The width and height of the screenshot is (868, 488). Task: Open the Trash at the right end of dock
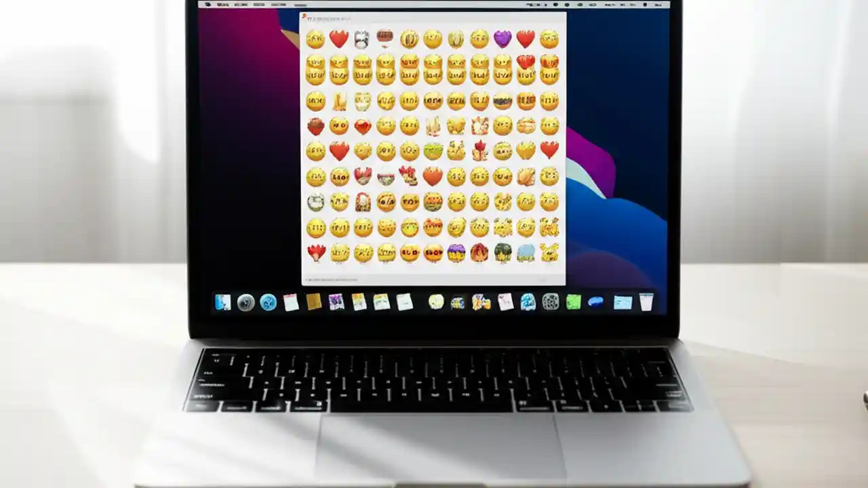[647, 302]
